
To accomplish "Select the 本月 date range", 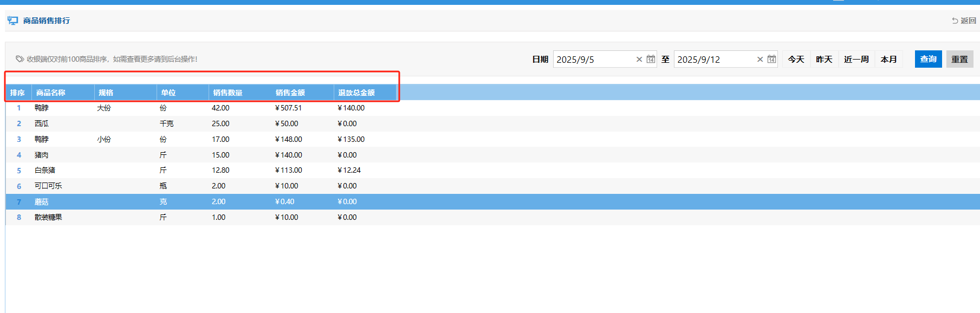I will coord(888,60).
